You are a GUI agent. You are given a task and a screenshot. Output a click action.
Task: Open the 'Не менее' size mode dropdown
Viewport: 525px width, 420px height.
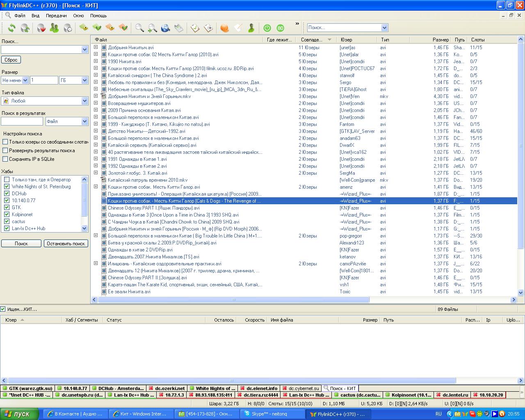click(25, 80)
